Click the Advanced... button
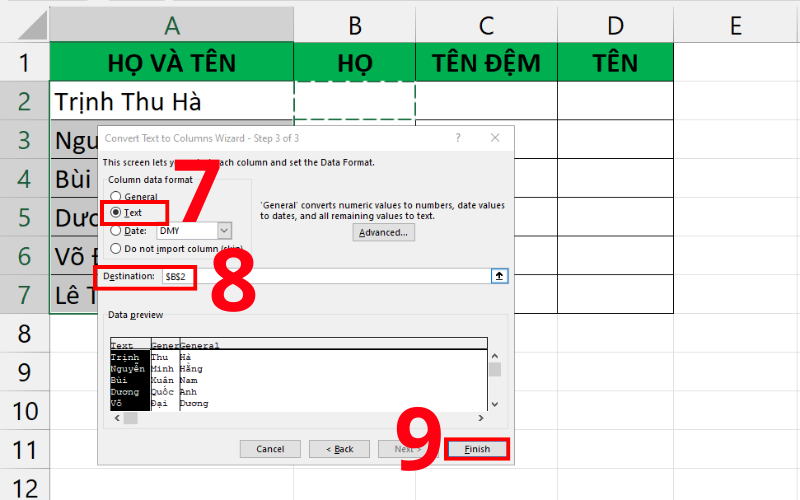Screen dimensions: 800x500 383,233
